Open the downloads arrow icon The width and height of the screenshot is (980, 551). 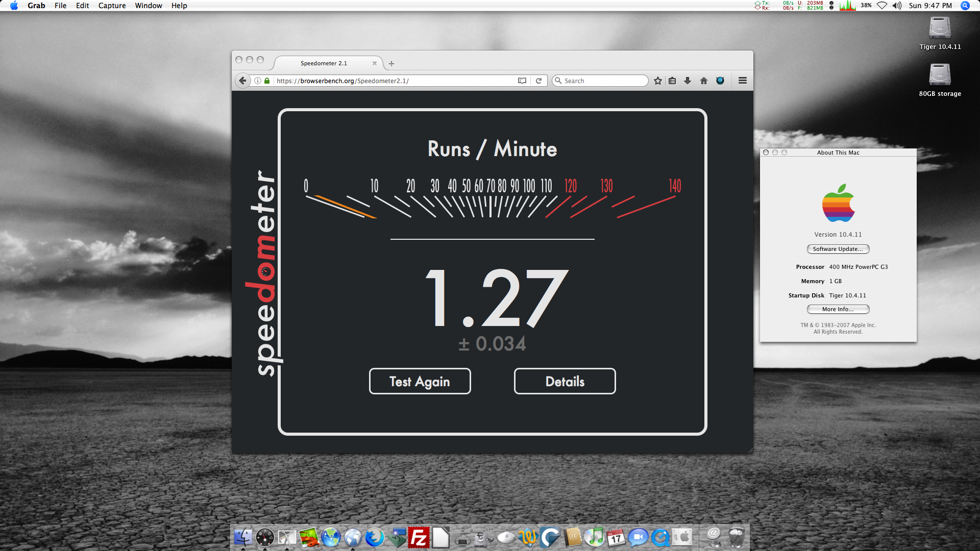click(688, 81)
